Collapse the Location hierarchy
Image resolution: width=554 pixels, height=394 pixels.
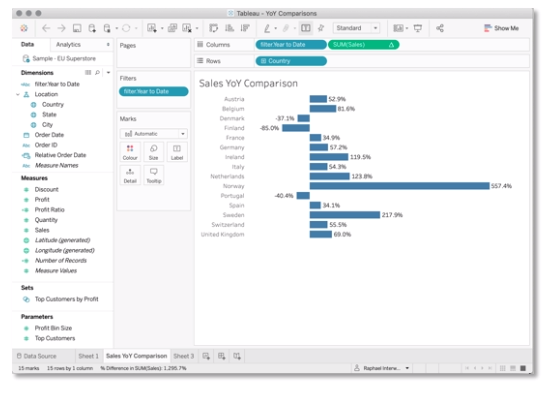coord(18,94)
